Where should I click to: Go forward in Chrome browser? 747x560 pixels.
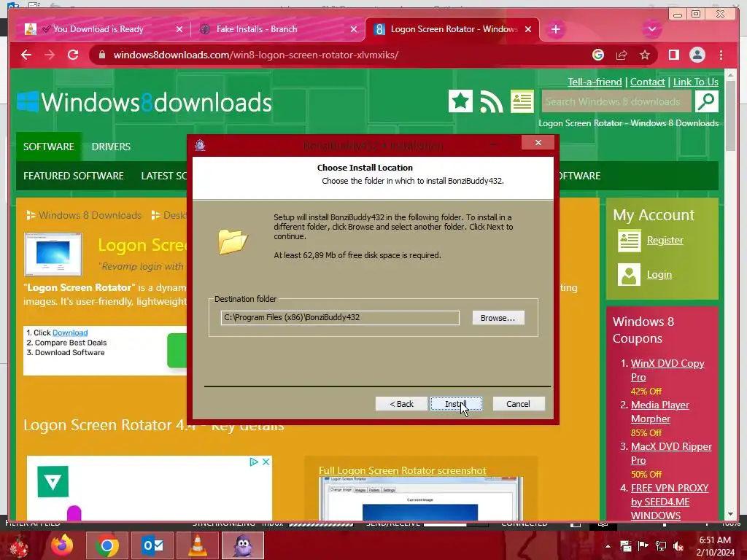coord(50,55)
